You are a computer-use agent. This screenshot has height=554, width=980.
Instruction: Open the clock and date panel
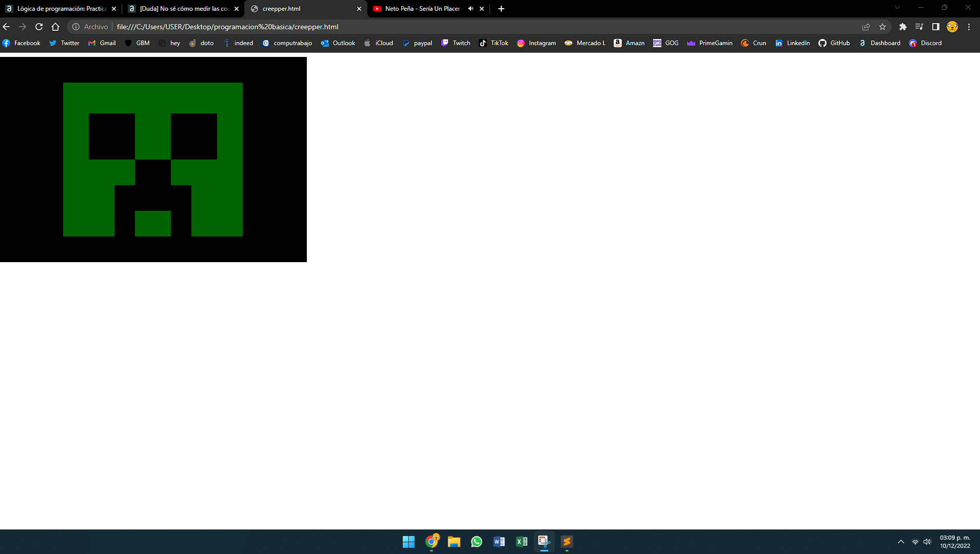pyautogui.click(x=955, y=542)
